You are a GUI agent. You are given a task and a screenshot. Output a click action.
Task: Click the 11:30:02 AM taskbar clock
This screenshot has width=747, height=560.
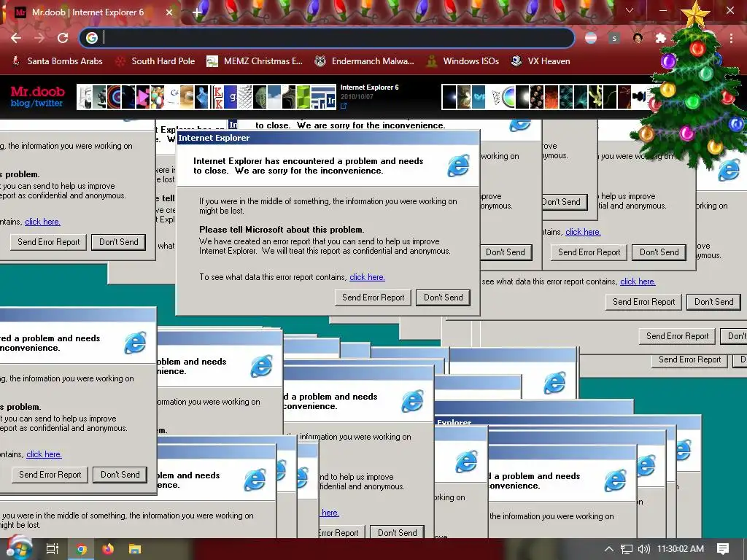tap(681, 549)
